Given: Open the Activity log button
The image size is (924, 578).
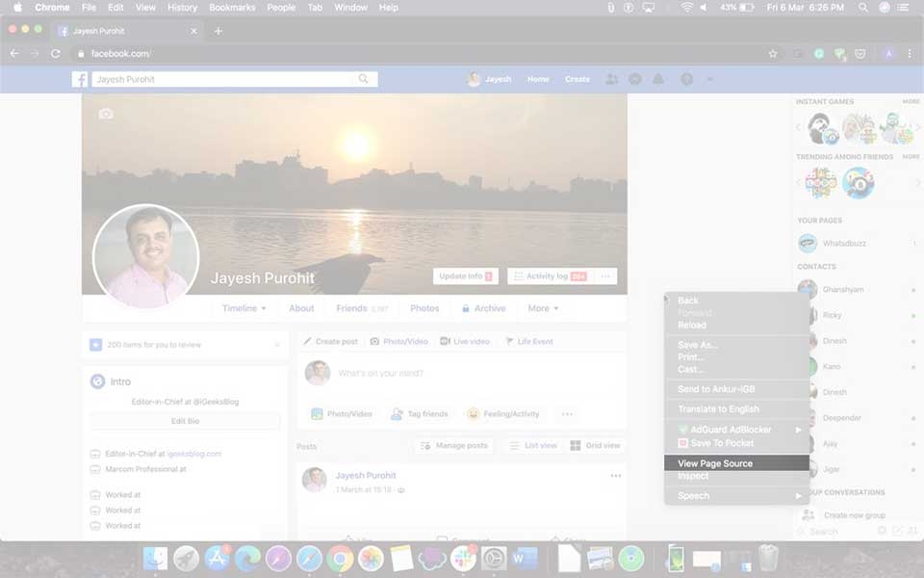Looking at the screenshot, I should [550, 276].
